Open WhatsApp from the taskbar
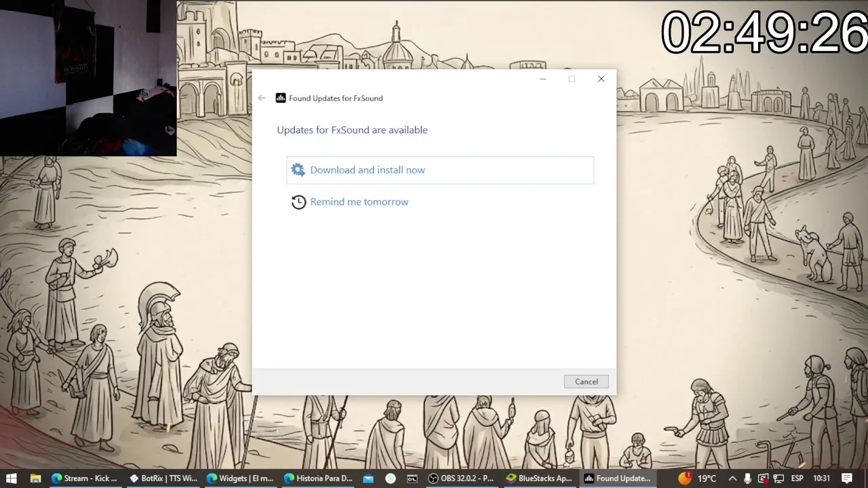868x488 pixels. pyautogui.click(x=391, y=479)
